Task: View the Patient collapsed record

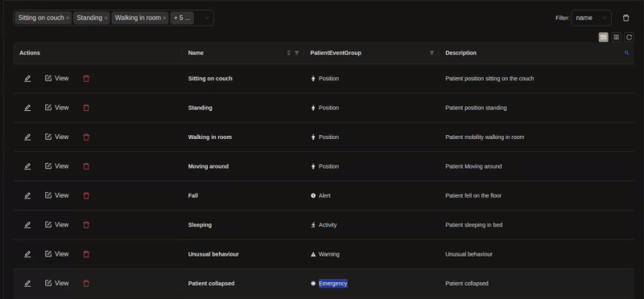Action: point(57,284)
